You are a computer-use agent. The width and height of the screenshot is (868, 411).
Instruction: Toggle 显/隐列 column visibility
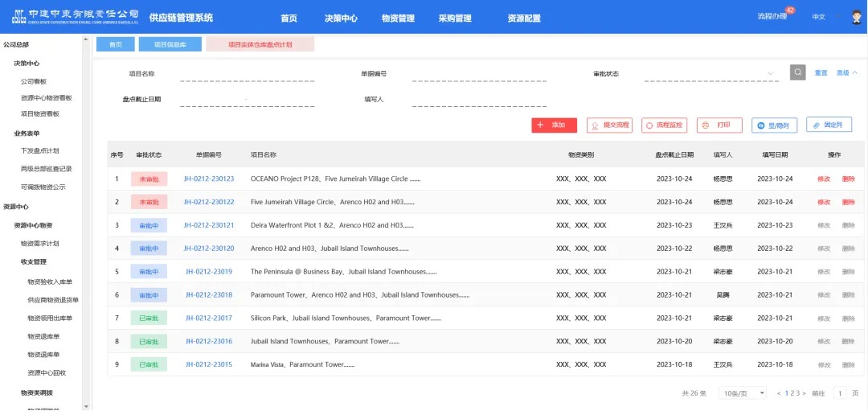click(774, 125)
